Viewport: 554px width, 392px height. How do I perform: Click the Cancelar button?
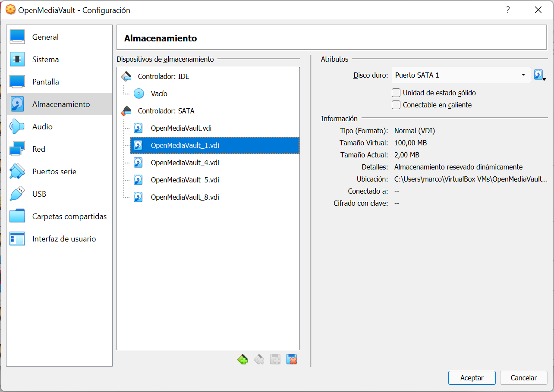pyautogui.click(x=523, y=378)
